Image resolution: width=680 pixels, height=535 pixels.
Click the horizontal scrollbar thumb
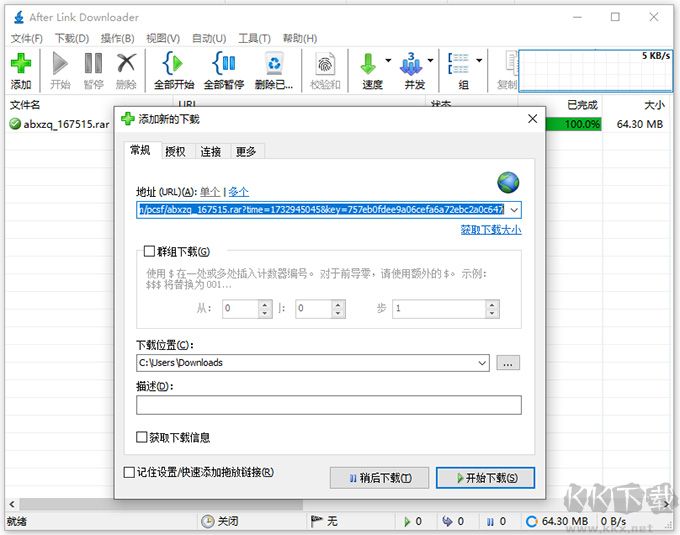point(161,504)
